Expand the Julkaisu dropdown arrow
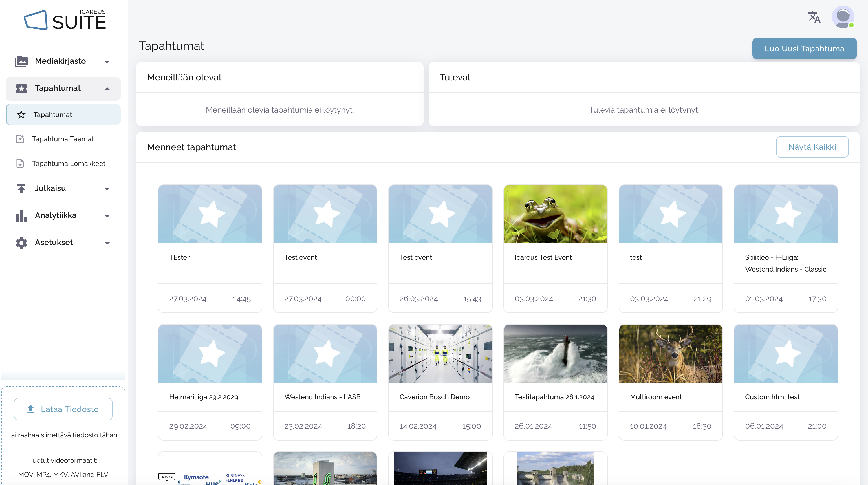Viewport: 868px width, 485px height. pyautogui.click(x=107, y=189)
